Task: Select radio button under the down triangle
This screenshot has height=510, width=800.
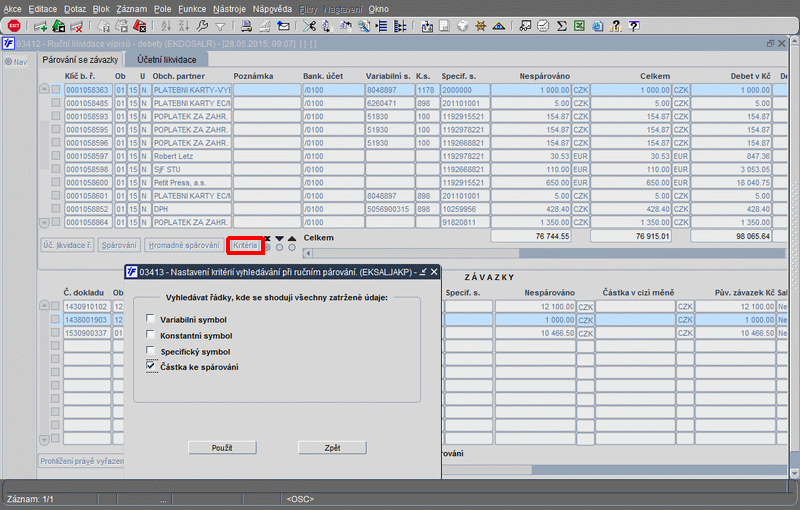Action: click(x=280, y=247)
